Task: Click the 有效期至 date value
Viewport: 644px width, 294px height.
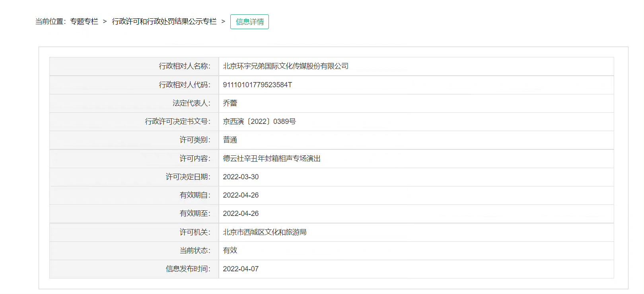Action: click(x=241, y=214)
